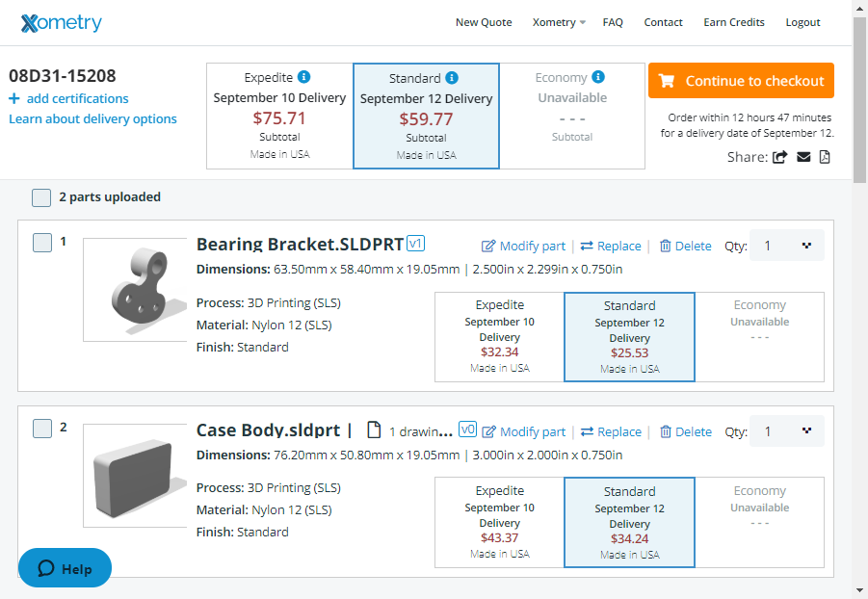Open Earn Credits in the top navigation
Image resolution: width=868 pixels, height=599 pixels.
pos(734,22)
